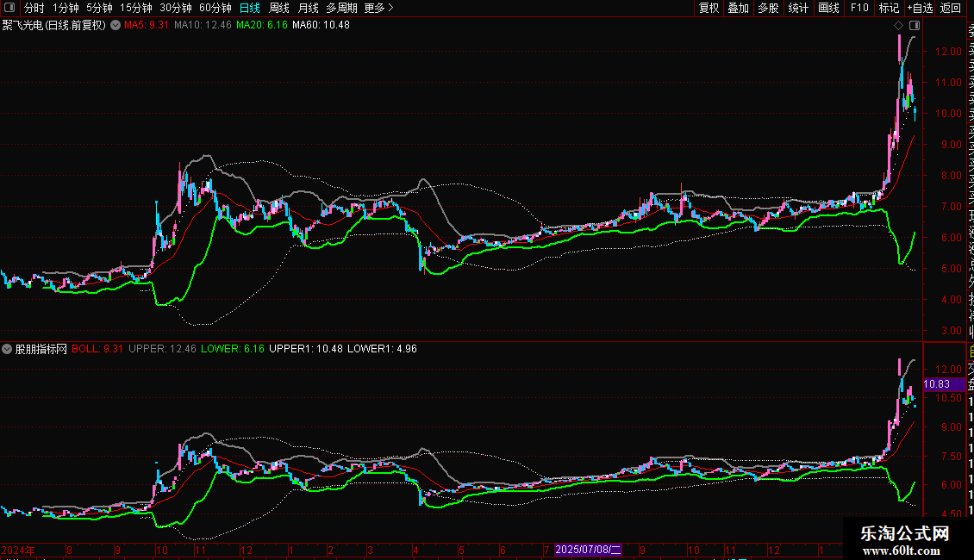Click the 10.83 price marker on axis
Viewport: 974px width, 560px height.
tap(944, 384)
